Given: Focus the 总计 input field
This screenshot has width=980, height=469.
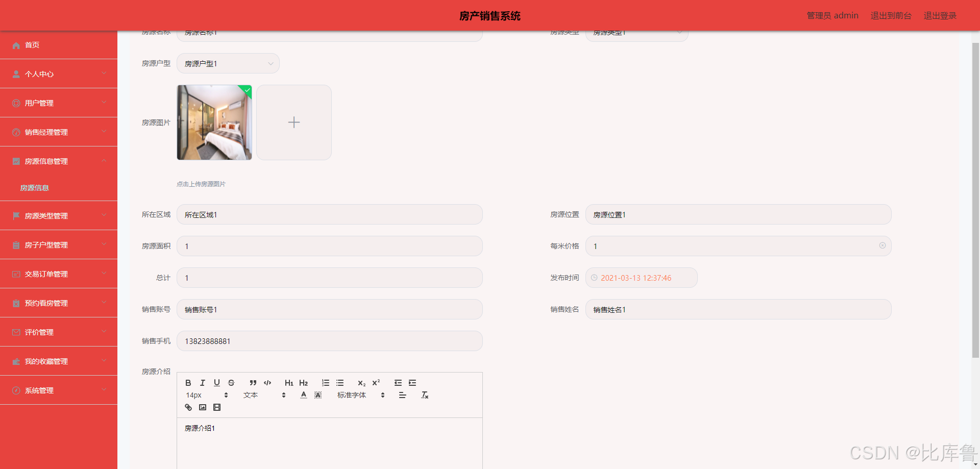Looking at the screenshot, I should [330, 278].
